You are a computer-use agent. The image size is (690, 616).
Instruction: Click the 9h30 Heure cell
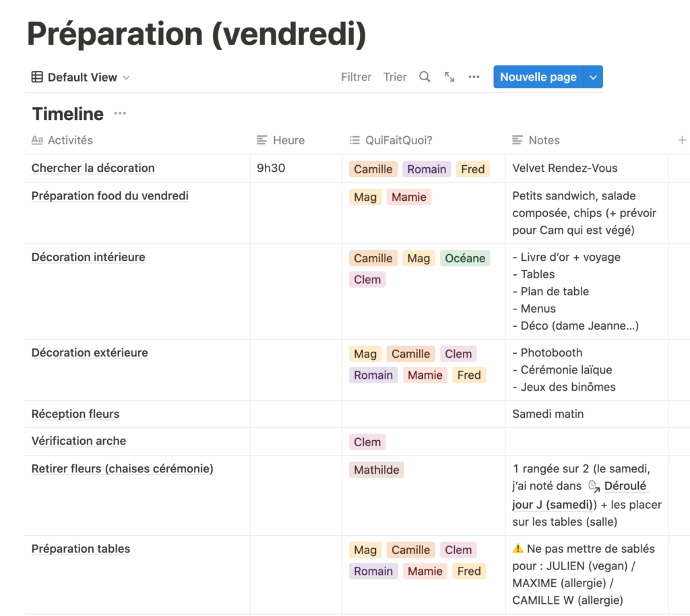[271, 168]
